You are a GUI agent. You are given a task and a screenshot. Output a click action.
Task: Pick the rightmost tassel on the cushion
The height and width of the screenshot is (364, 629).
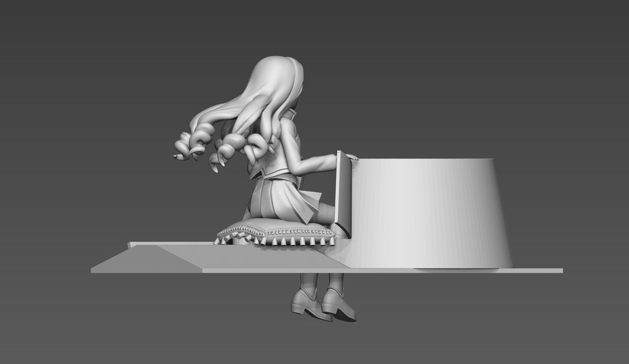click(x=331, y=240)
